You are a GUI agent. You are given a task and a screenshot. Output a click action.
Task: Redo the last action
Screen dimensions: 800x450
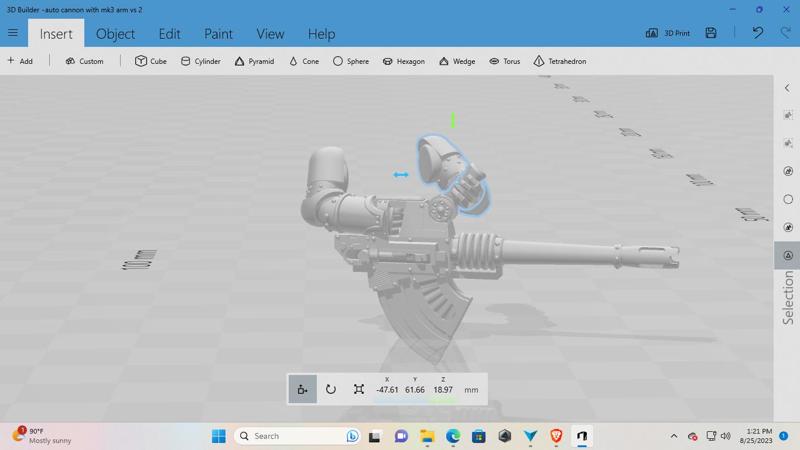(786, 33)
